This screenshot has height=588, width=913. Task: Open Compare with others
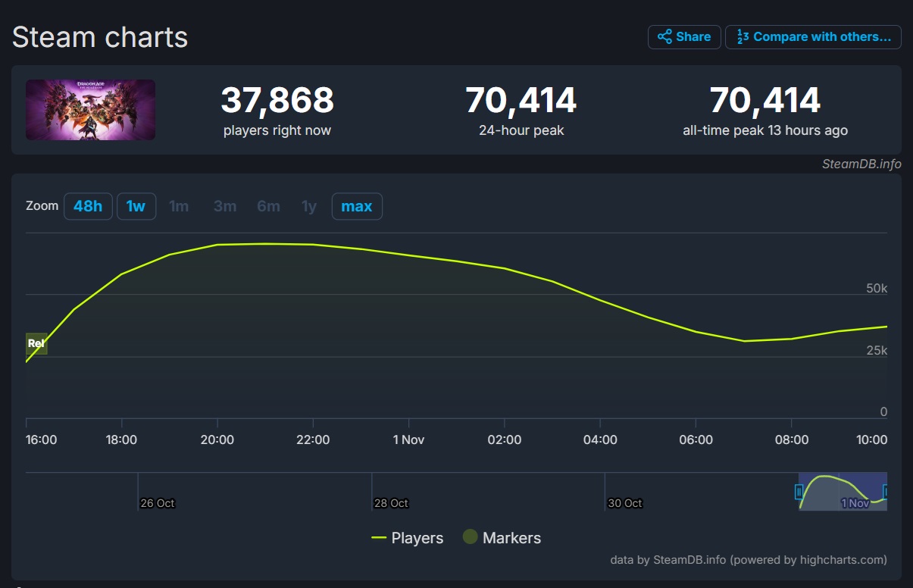click(x=813, y=37)
